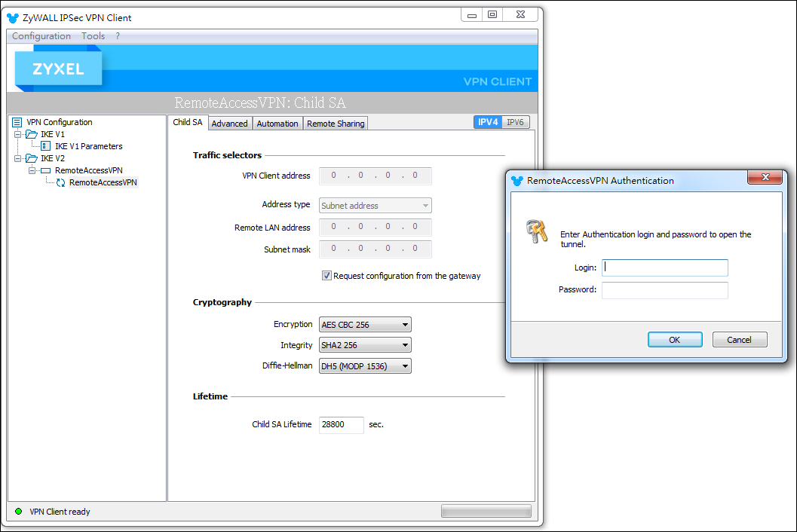Open the Encryption dropdown AES CBC 256
Image resolution: width=797 pixels, height=532 pixels.
(365, 325)
